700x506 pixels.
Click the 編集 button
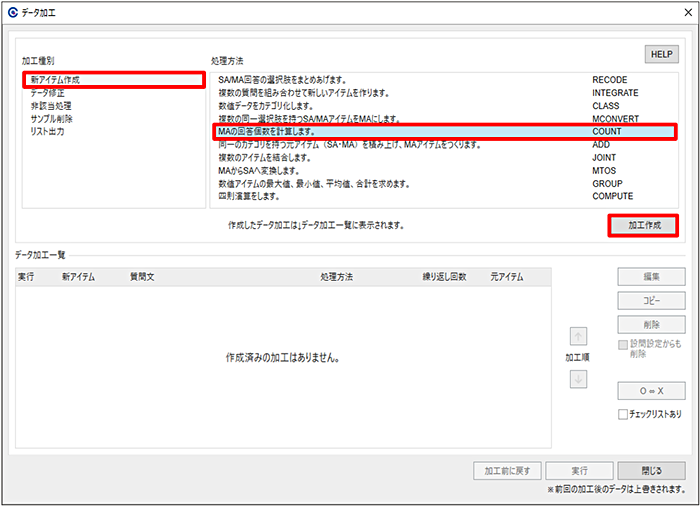tap(651, 277)
